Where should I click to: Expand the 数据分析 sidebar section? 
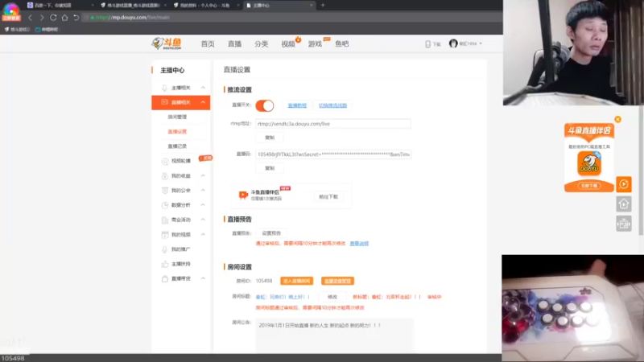coord(203,205)
